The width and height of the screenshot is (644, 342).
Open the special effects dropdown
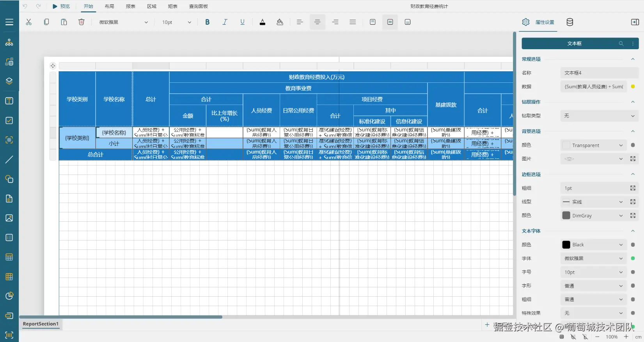click(593, 313)
